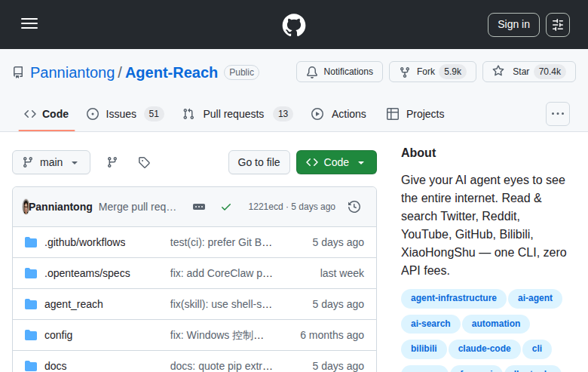Viewport: 588px width, 372px height.
Task: Click the Issues count badge 51
Action: 154,114
